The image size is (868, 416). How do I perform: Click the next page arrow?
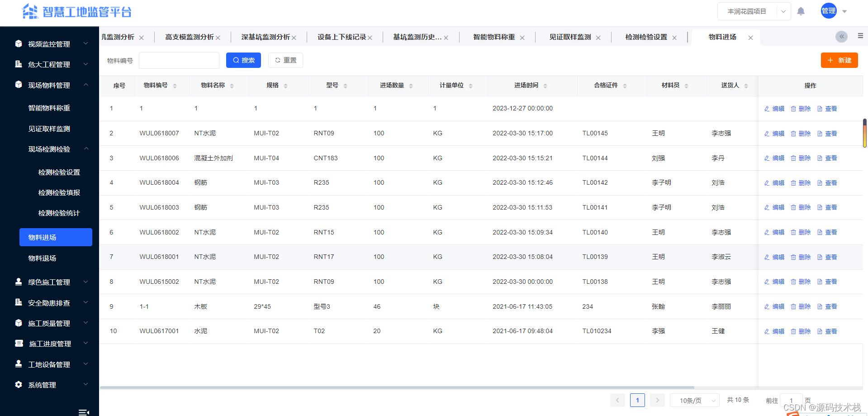657,400
